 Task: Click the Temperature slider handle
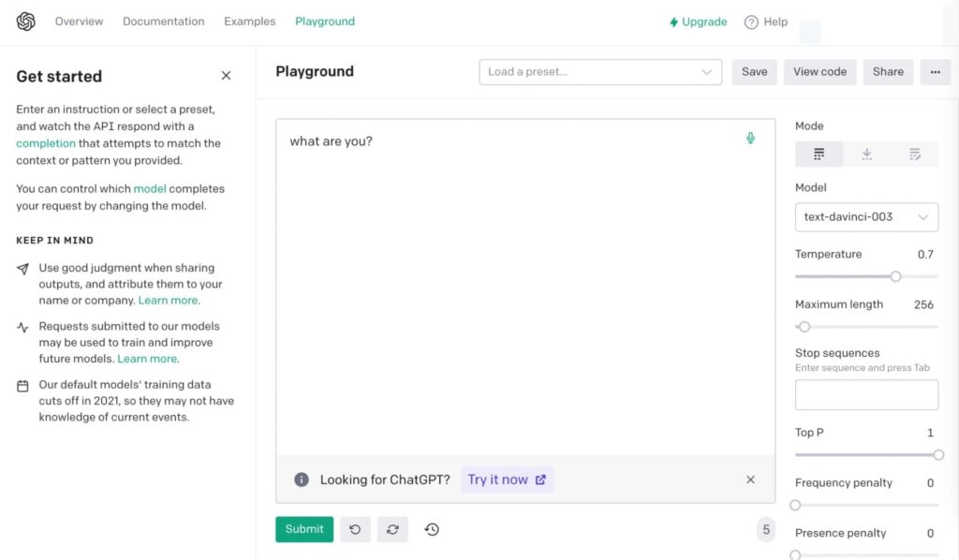pos(895,276)
